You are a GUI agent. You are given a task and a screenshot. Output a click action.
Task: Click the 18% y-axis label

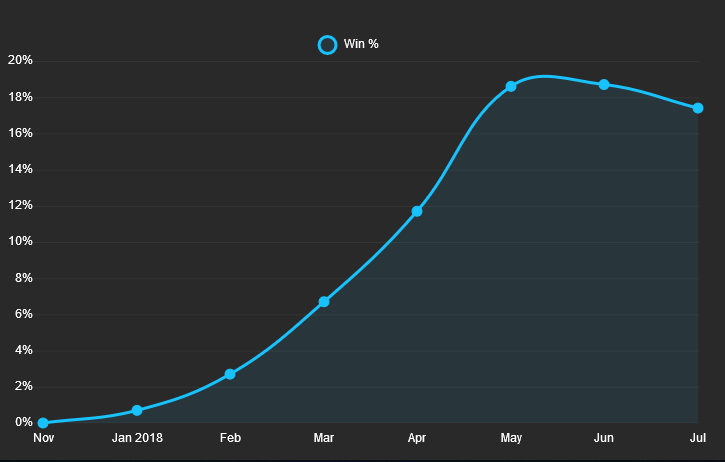(x=20, y=97)
